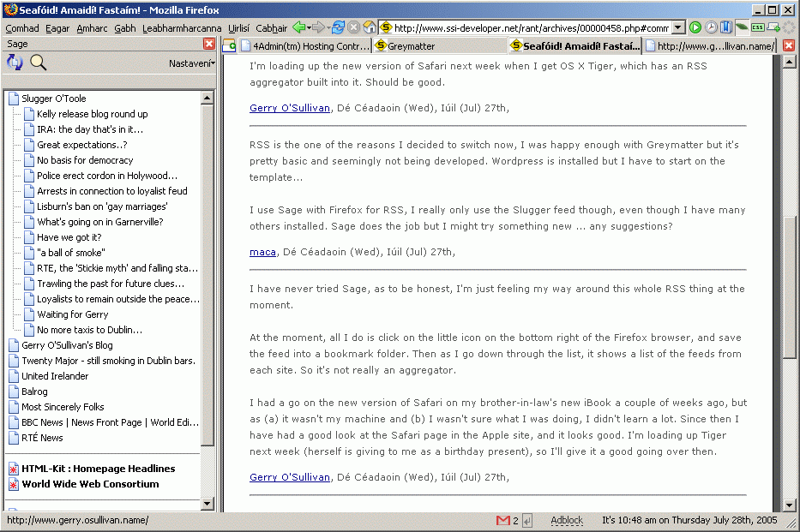800x532 pixels.
Task: Switch to the 4Admin(tm) Hosting Contr… tab
Action: tap(305, 46)
